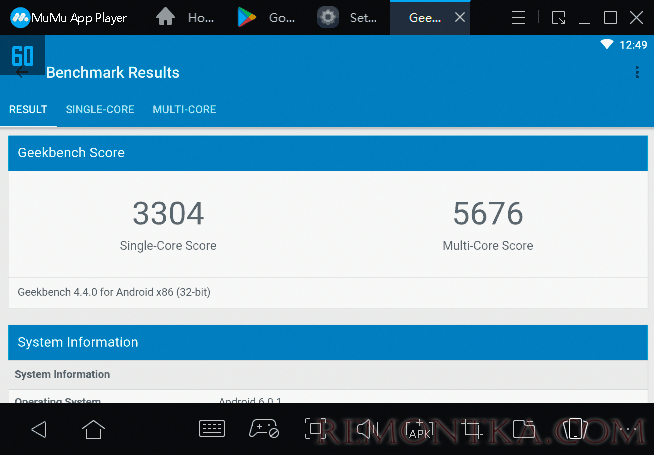Click the Wi-Fi status icon
654x455 pixels.
pyautogui.click(x=606, y=44)
